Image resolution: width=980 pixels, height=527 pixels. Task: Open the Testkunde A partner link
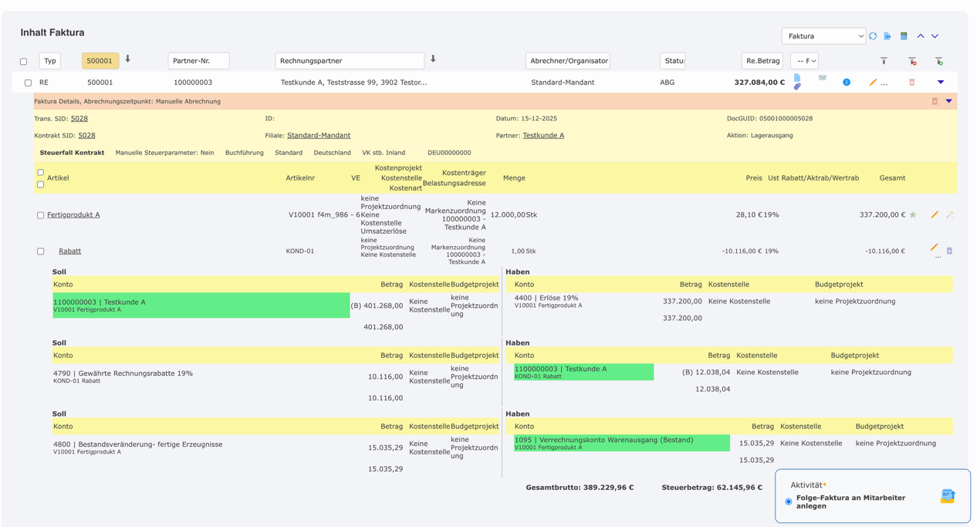543,135
